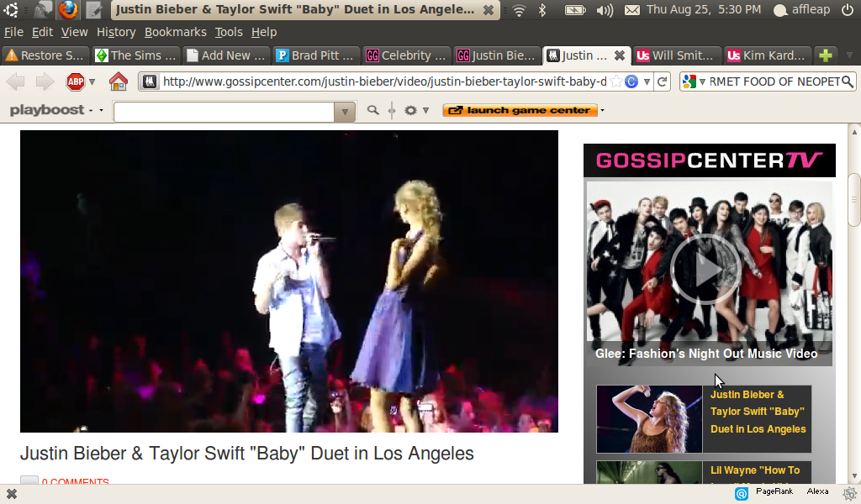Image resolution: width=861 pixels, height=504 pixels.
Task: Click the gear icon in the status bar
Action: point(851,494)
